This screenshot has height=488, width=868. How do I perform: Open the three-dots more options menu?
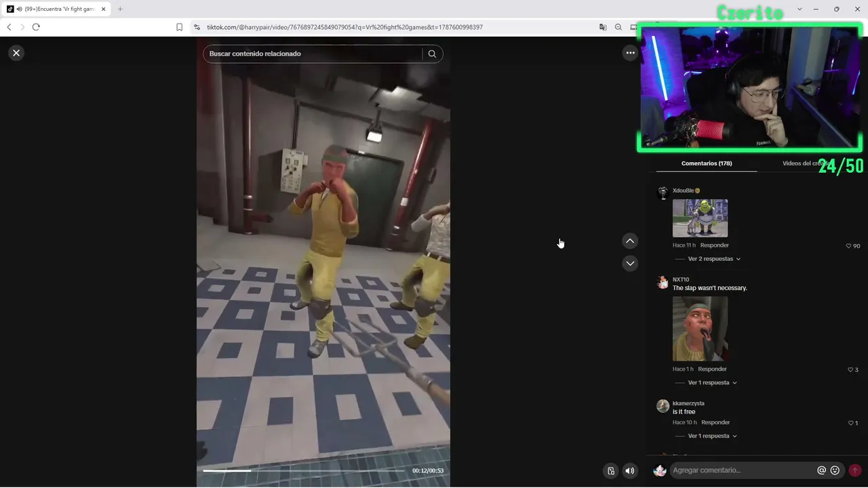[x=630, y=53]
